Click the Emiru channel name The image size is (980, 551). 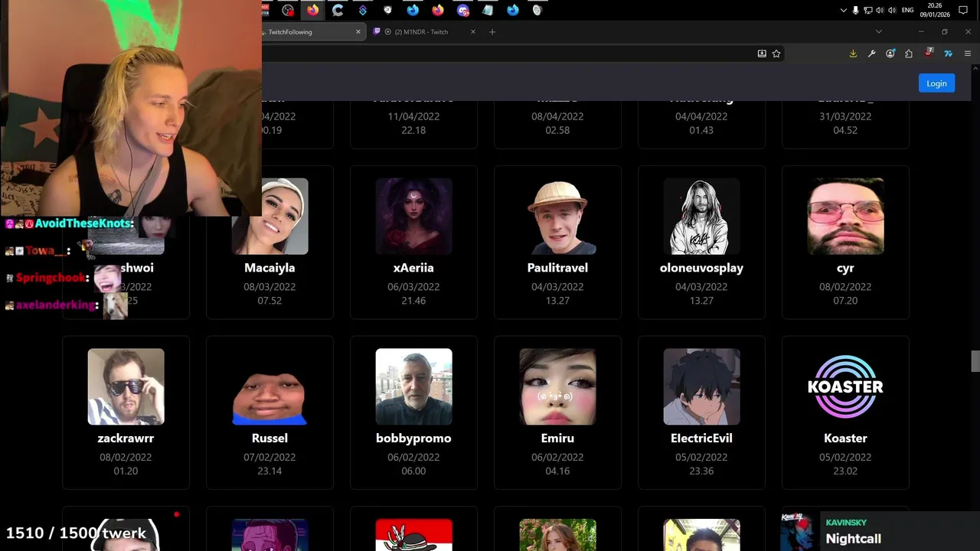coord(557,439)
